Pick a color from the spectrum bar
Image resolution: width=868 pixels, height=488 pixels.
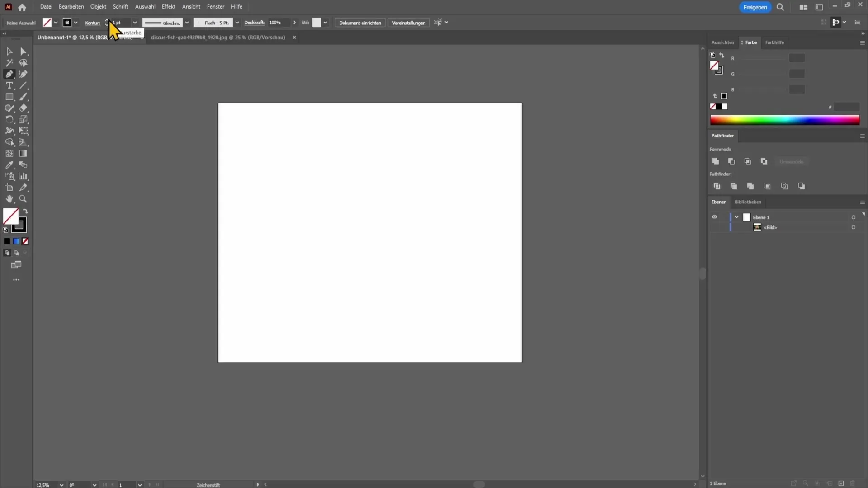point(785,120)
